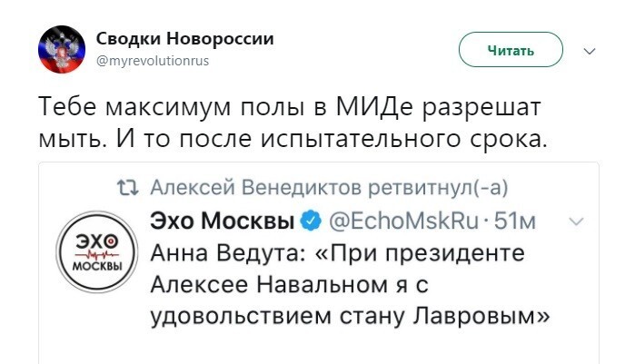This screenshot has width=635, height=364.
Task: Open the Сводки Новороссии display name
Action: 184,39
